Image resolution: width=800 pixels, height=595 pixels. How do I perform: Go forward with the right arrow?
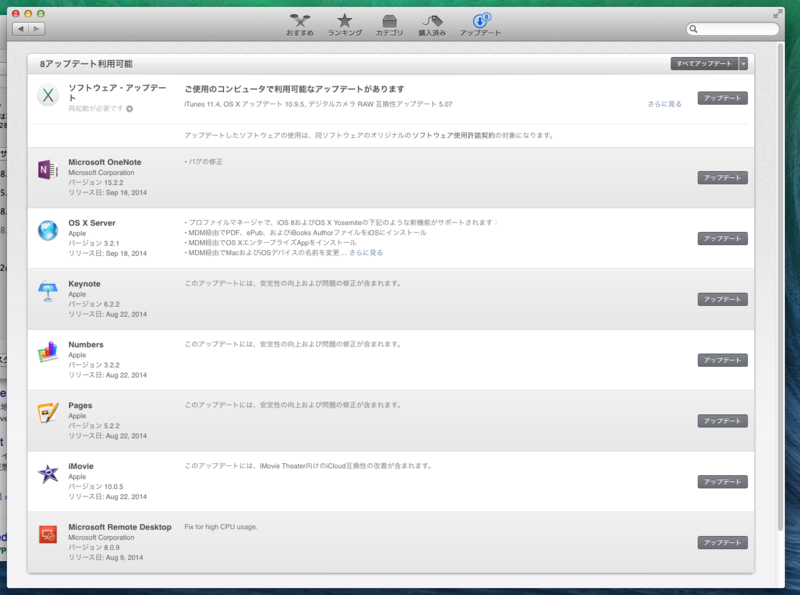pyautogui.click(x=37, y=29)
